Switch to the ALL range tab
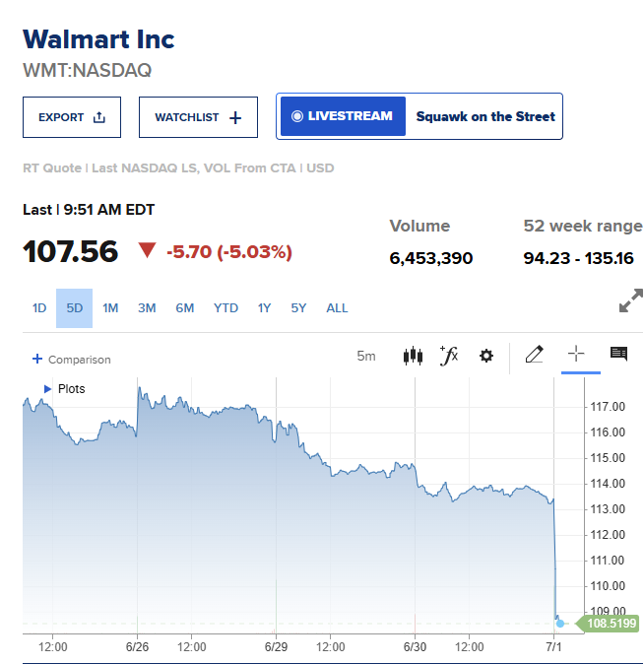 (x=337, y=307)
